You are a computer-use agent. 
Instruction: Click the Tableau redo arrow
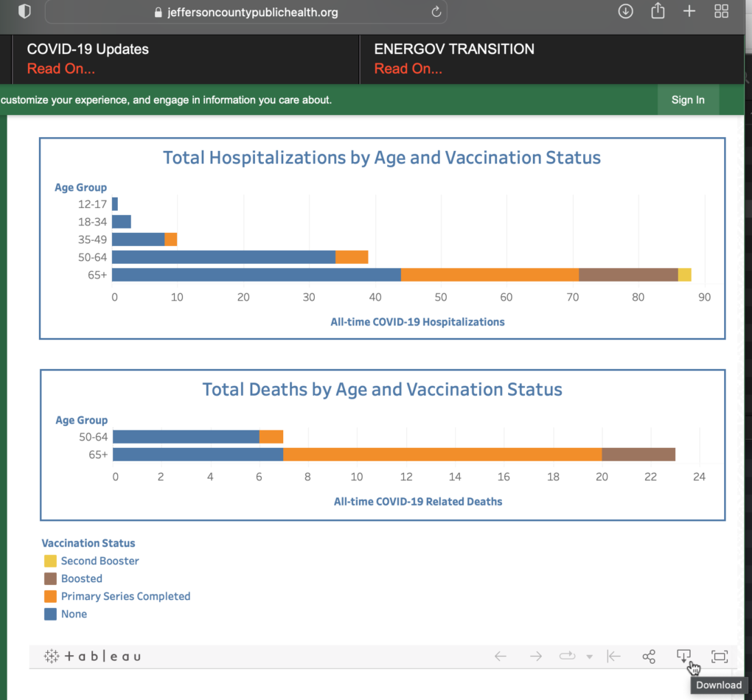(536, 657)
